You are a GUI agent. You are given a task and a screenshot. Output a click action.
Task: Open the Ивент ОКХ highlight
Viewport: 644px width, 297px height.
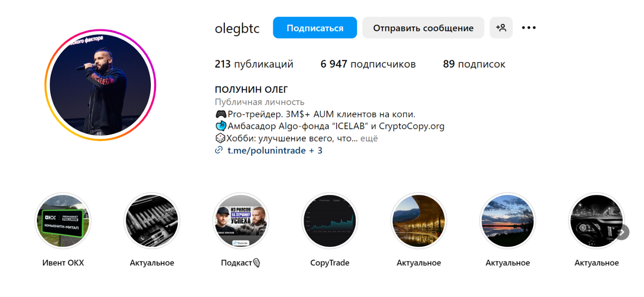point(63,221)
